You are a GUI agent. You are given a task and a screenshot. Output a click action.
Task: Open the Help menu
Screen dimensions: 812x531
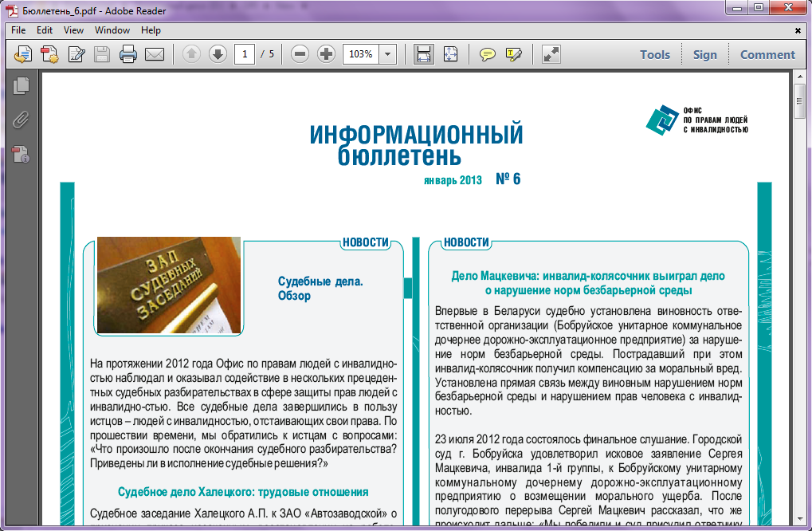[x=151, y=30]
